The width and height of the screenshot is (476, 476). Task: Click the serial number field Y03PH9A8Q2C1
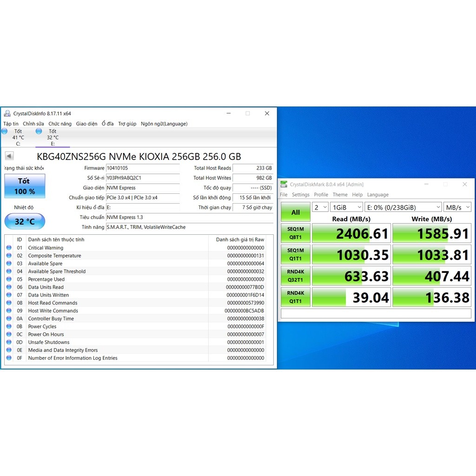[x=143, y=178]
